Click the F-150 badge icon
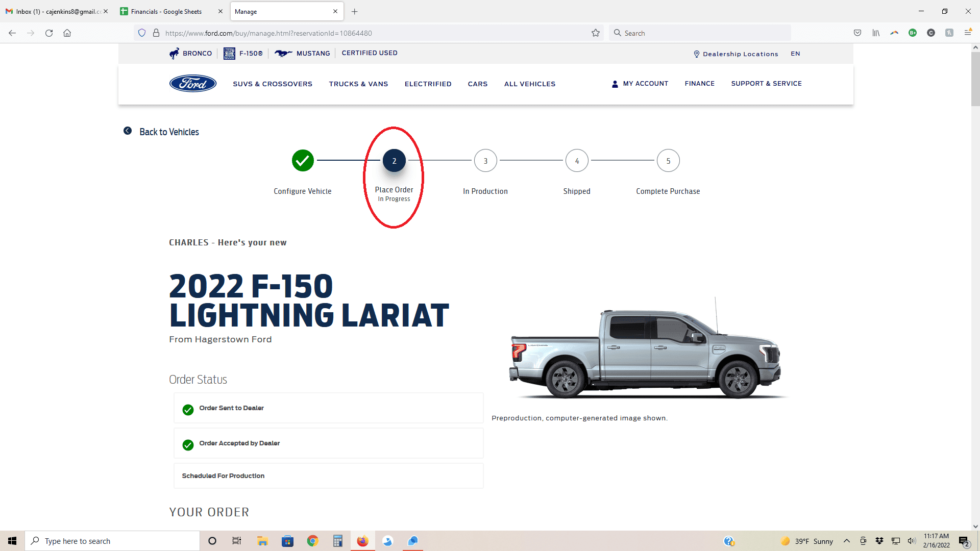This screenshot has height=551, width=980. point(229,53)
